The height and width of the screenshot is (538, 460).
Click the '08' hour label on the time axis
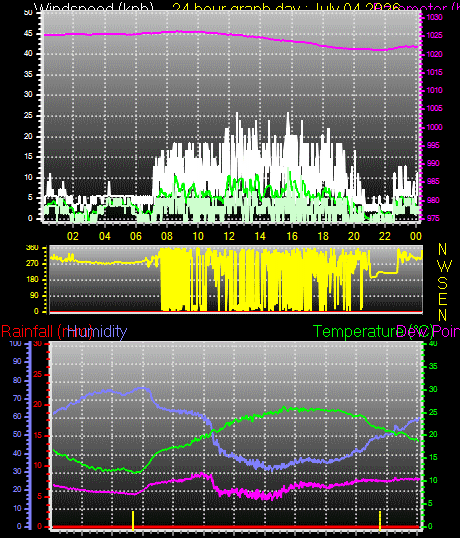pyautogui.click(x=167, y=236)
